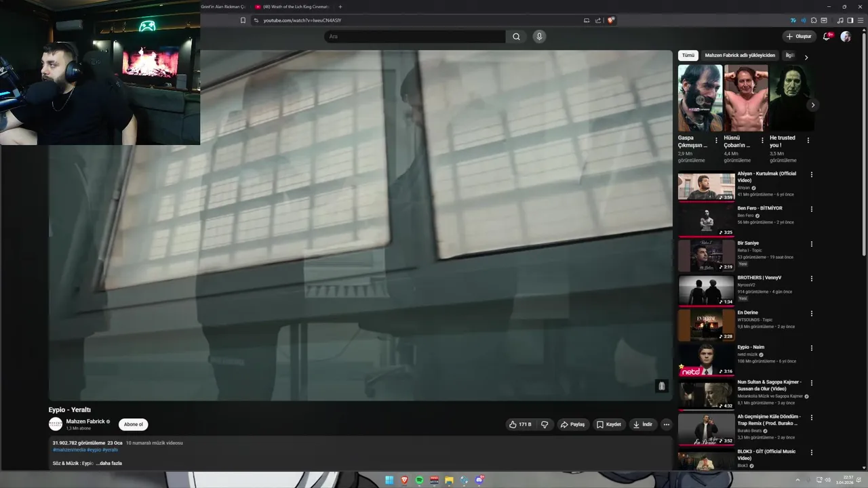The width and height of the screenshot is (868, 488).
Task: Open options for Hüsnü Çoban'ın short
Action: 762,140
